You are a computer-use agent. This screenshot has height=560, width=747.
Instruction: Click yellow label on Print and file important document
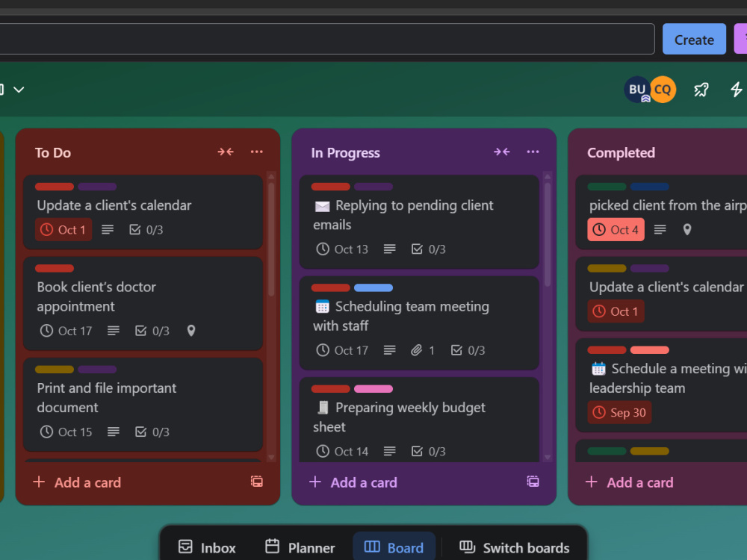[55, 370]
